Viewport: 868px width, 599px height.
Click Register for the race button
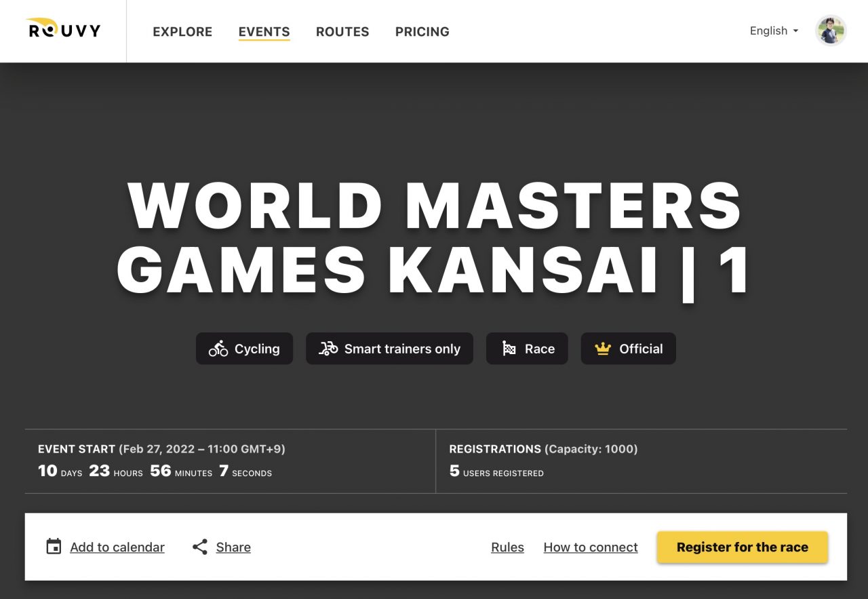[x=743, y=547]
